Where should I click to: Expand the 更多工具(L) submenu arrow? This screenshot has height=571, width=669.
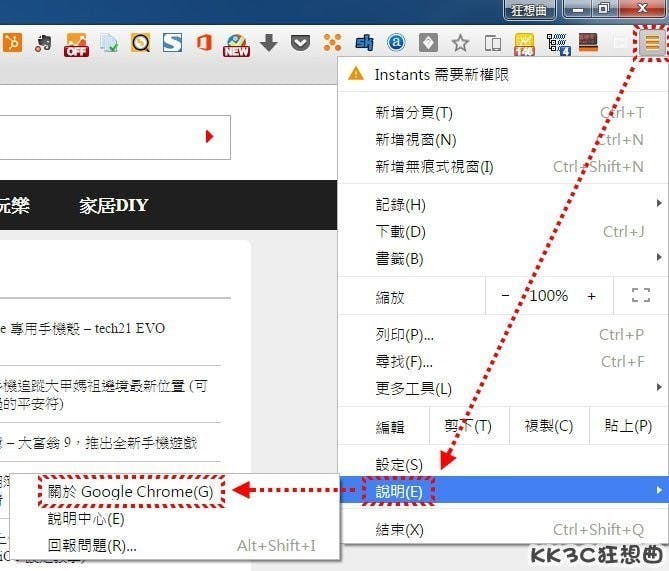[x=659, y=387]
